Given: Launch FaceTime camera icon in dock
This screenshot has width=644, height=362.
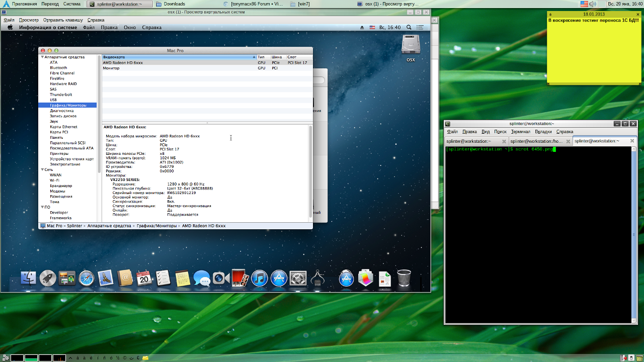Looking at the screenshot, I should (221, 278).
